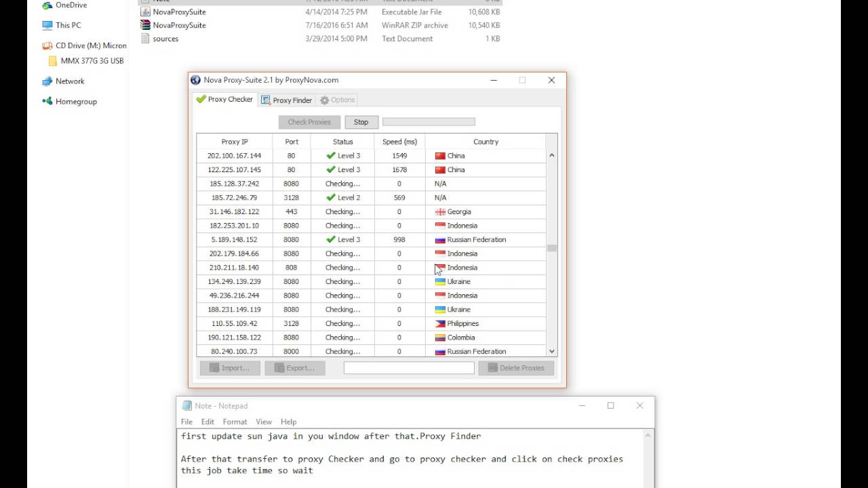Click port 443 in the Georgia row
Screen dimensions: 868x488
(292, 211)
